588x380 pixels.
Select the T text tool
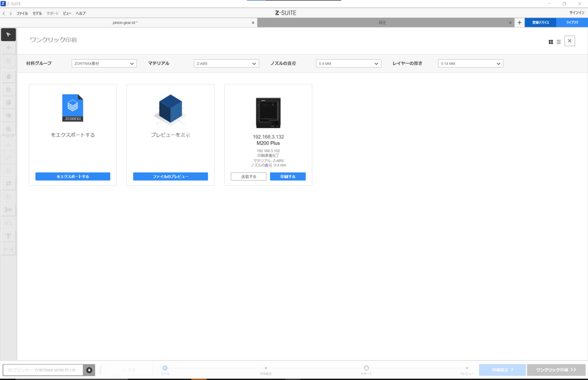click(x=8, y=236)
